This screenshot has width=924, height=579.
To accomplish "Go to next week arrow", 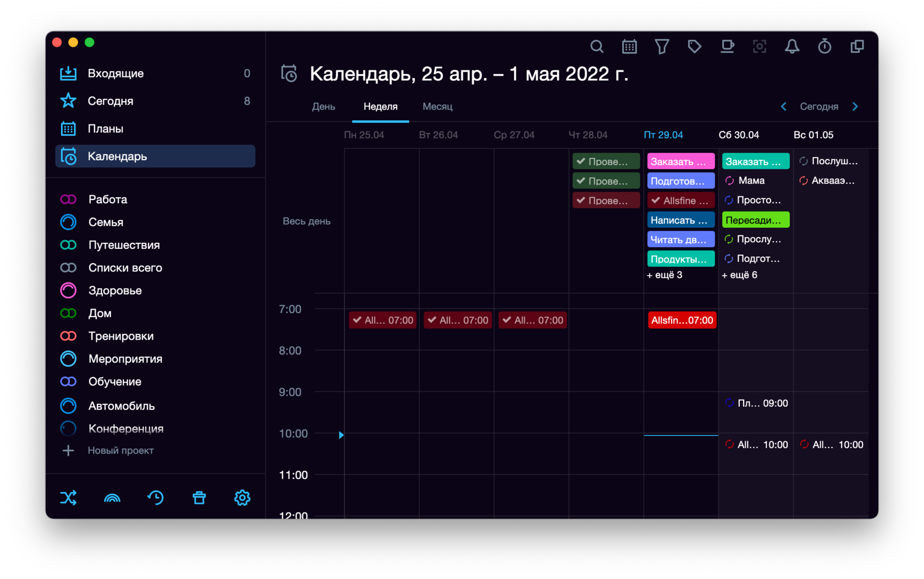I will pos(855,106).
